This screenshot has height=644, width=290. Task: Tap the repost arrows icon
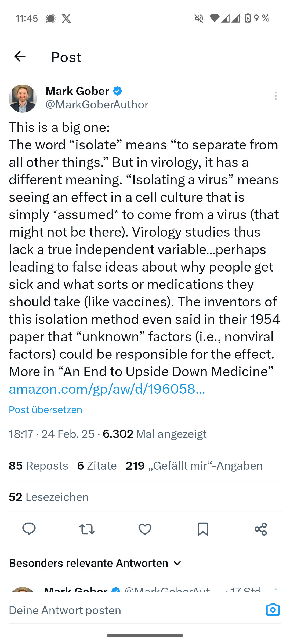87,529
